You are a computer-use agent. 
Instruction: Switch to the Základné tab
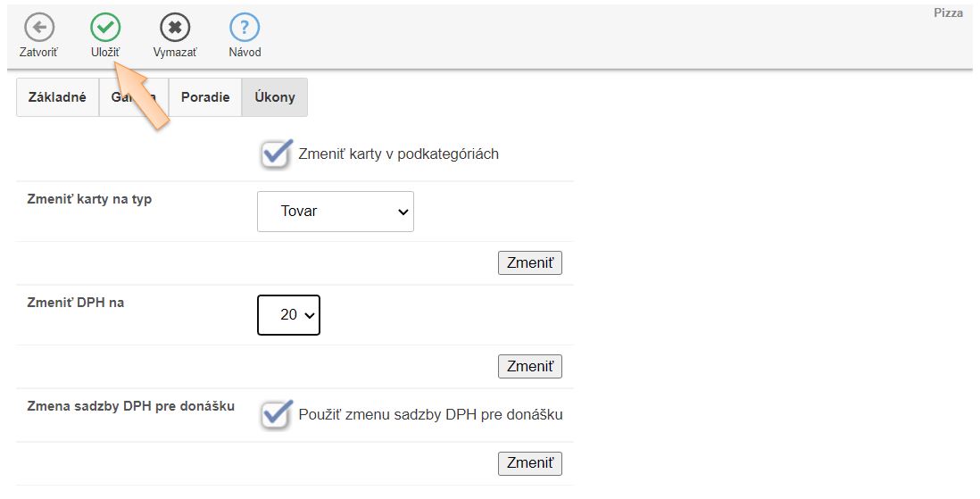(57, 97)
